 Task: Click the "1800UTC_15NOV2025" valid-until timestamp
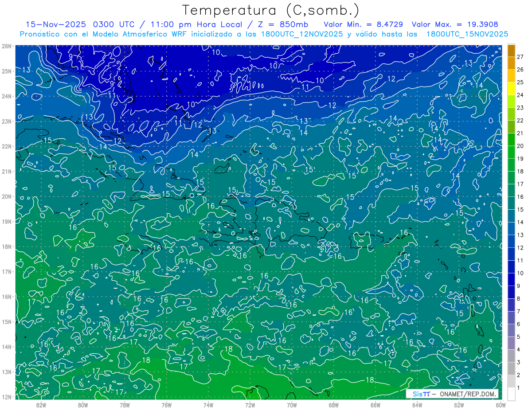(467, 34)
